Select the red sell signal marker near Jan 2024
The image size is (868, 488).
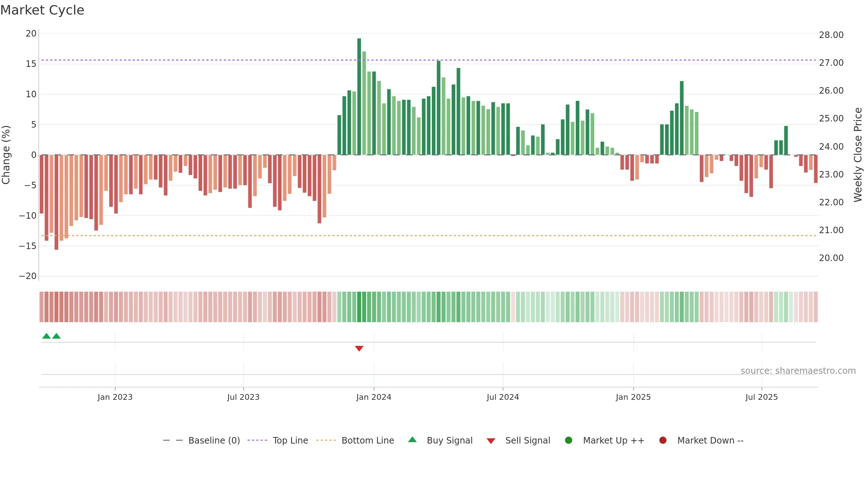pos(359,348)
